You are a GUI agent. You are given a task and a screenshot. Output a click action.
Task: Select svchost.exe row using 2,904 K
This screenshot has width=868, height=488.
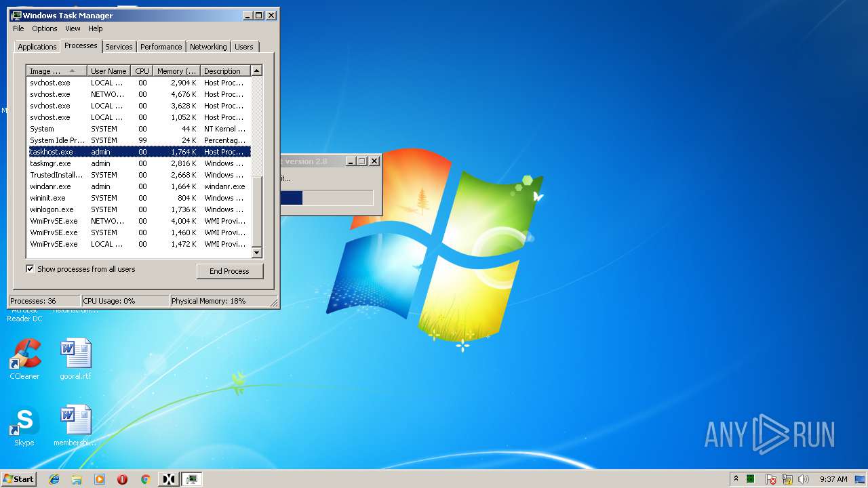(x=139, y=83)
